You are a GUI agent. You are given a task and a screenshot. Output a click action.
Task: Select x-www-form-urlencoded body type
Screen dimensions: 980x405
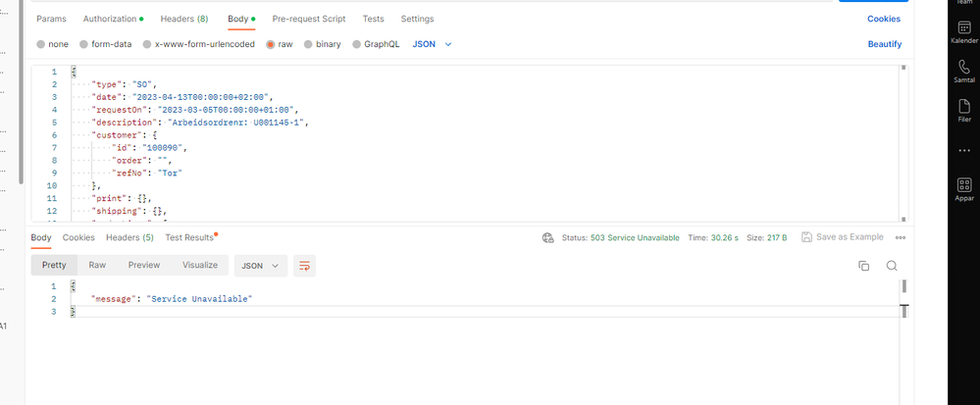tap(199, 44)
